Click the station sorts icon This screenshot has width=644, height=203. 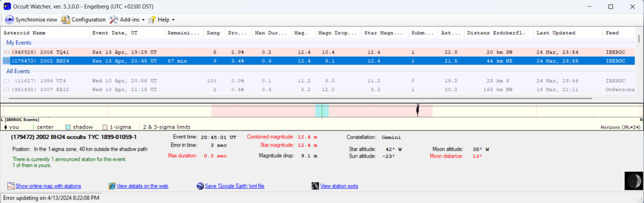point(315,186)
